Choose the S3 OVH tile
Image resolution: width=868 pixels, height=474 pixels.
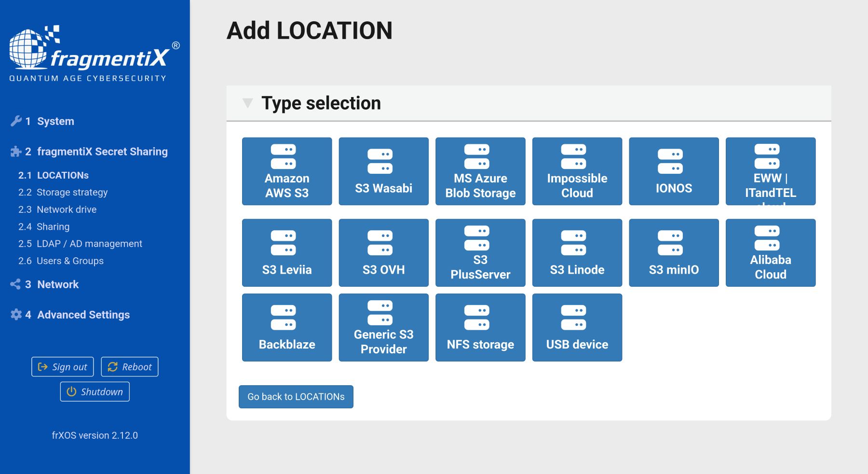point(383,253)
